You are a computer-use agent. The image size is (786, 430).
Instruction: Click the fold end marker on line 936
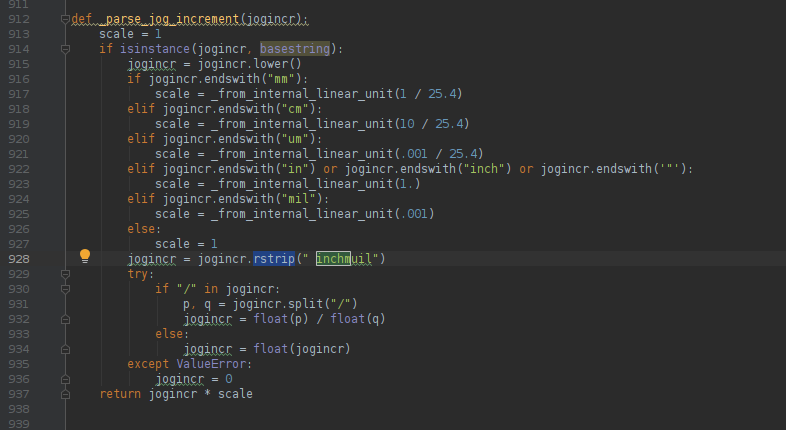65,379
